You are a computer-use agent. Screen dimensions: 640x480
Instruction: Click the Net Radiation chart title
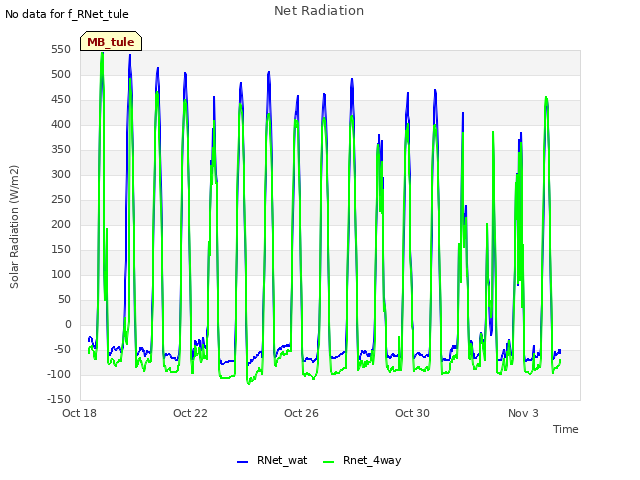click(319, 11)
